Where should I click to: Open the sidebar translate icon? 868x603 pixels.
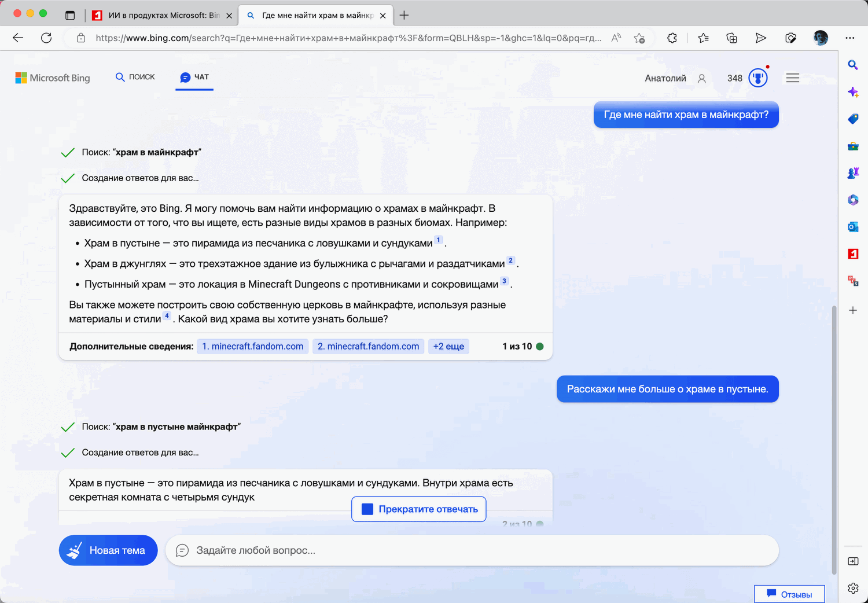point(853,281)
